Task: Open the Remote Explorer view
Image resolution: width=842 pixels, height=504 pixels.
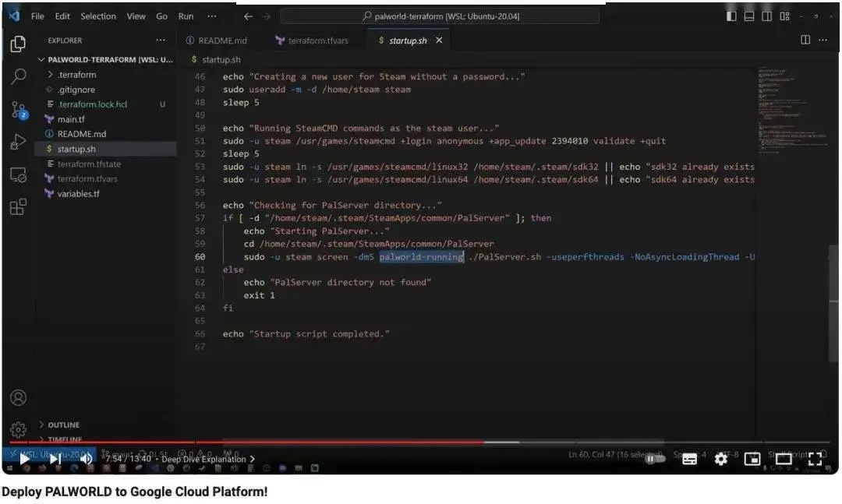Action: coord(18,175)
